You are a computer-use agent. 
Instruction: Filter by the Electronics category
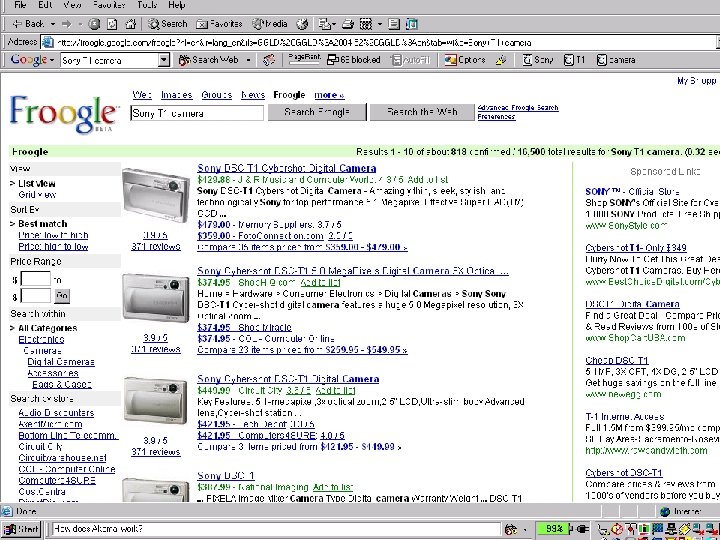point(41,339)
